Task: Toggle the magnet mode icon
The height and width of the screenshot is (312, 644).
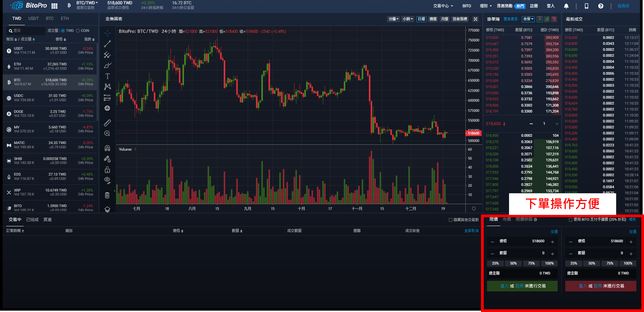Action: pos(107,148)
